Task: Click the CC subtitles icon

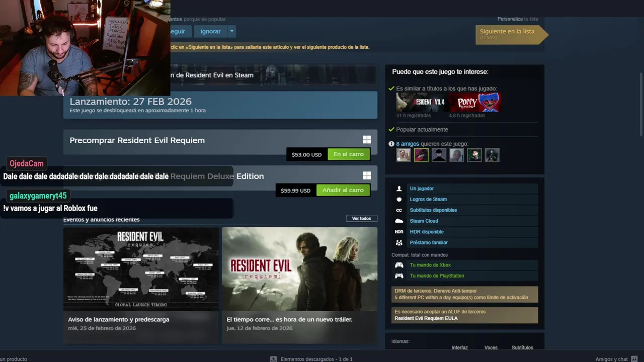Action: (399, 210)
